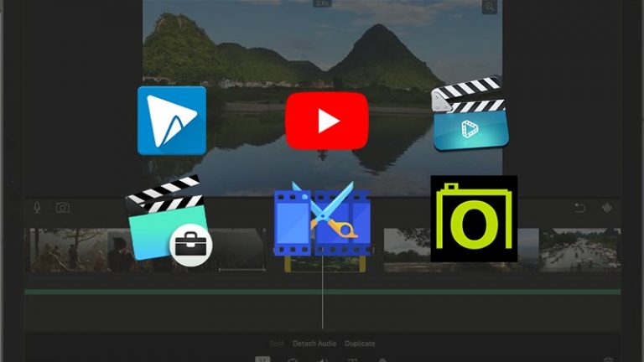Click the blue film strip scissors icon
644x362 pixels.
click(x=322, y=220)
